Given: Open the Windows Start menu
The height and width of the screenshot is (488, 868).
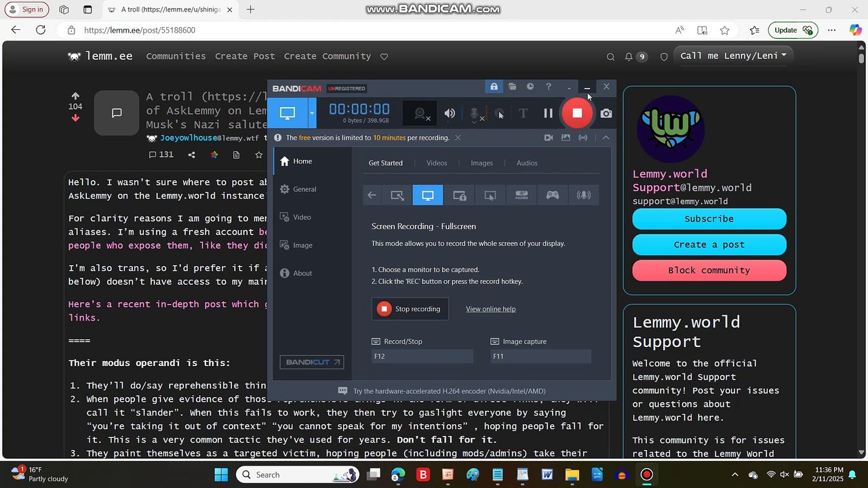Looking at the screenshot, I should 222,474.
